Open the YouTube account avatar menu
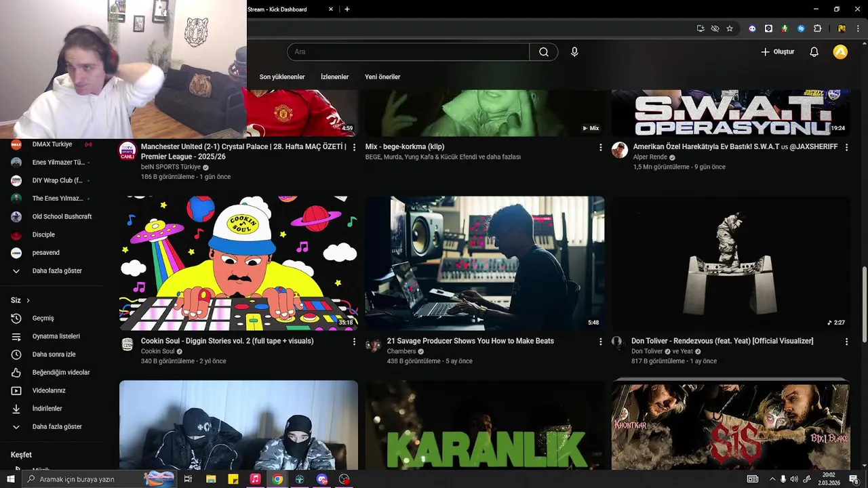868x488 pixels. 840,52
